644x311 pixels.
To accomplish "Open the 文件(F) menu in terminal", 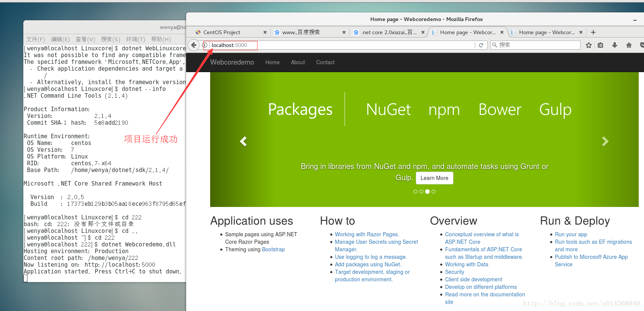I will [35, 39].
